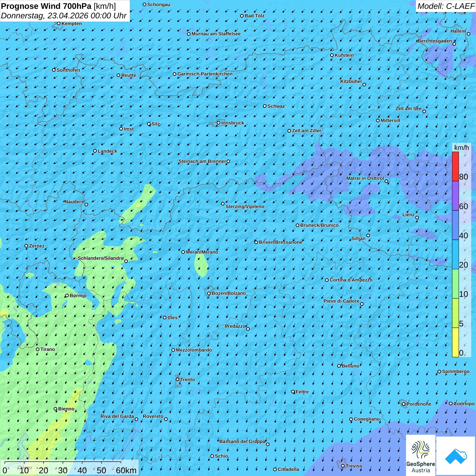
Task: Click the Lienz city marker
Action: tap(417, 218)
